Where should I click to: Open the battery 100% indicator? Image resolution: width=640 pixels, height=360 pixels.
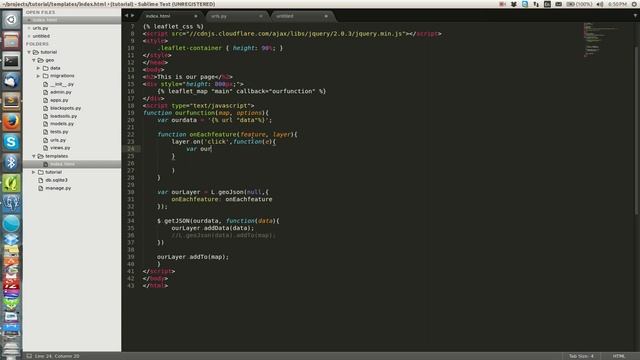tap(580, 4)
